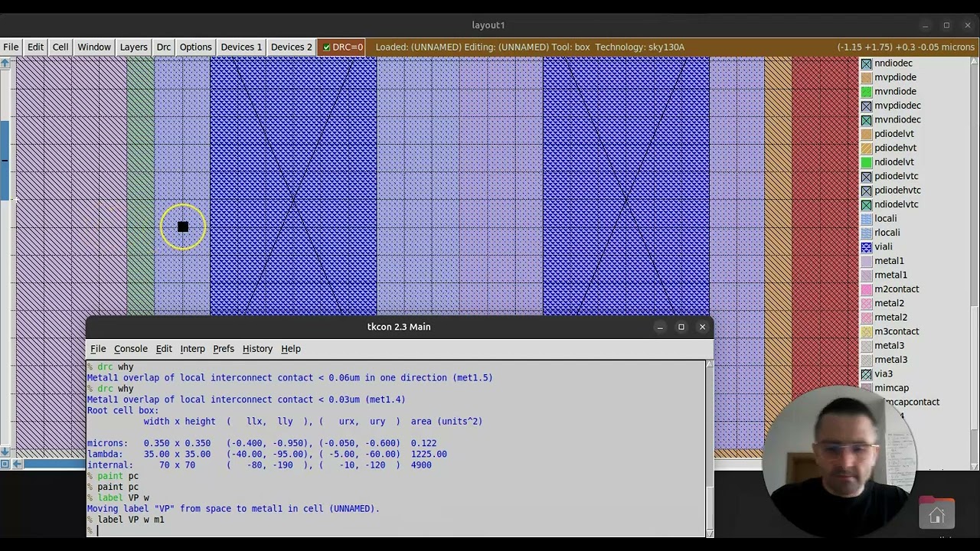
Task: Select the mvpdiode layer swatch
Action: pos(867,77)
